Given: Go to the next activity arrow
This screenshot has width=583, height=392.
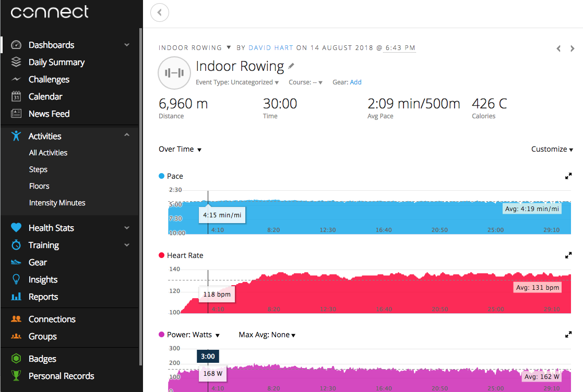Looking at the screenshot, I should point(573,48).
